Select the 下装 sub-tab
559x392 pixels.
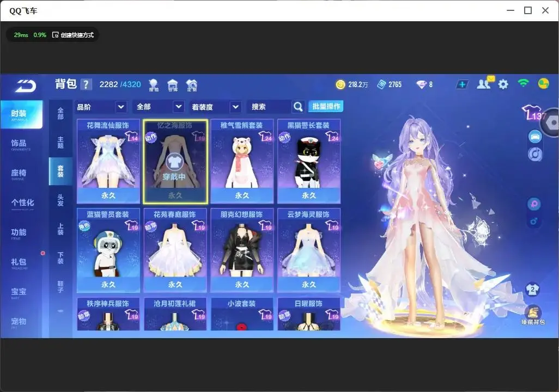tap(60, 258)
